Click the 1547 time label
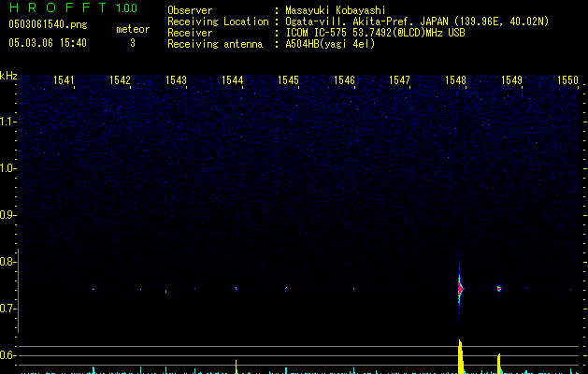 (x=399, y=80)
